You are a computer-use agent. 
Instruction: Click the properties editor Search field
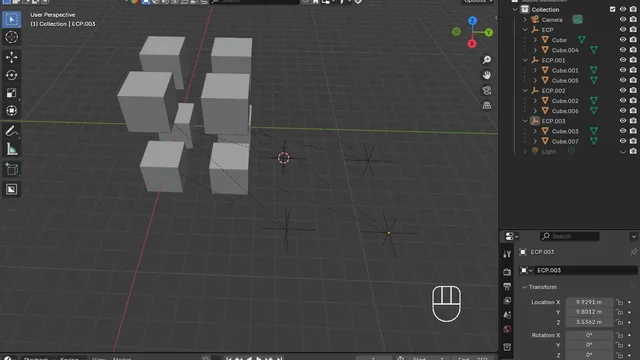[x=570, y=236]
